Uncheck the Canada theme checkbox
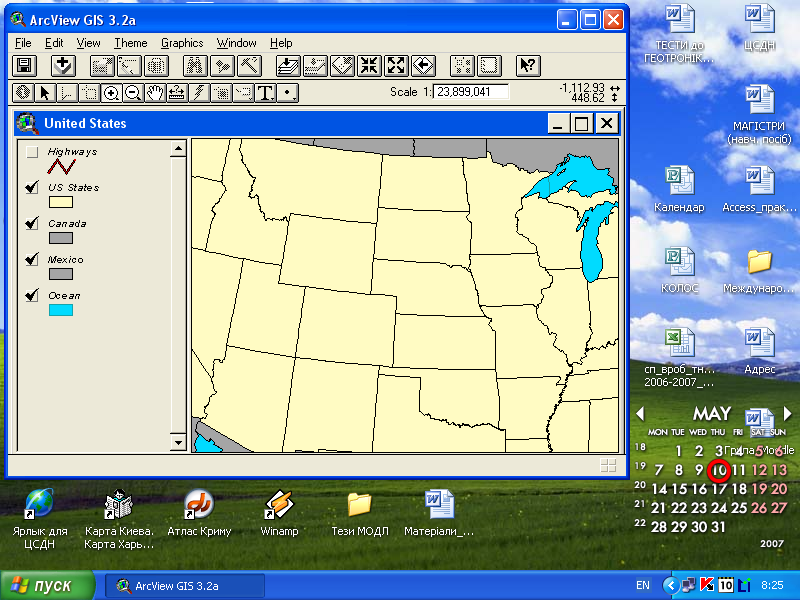Viewport: 800px width, 600px height. (x=32, y=223)
